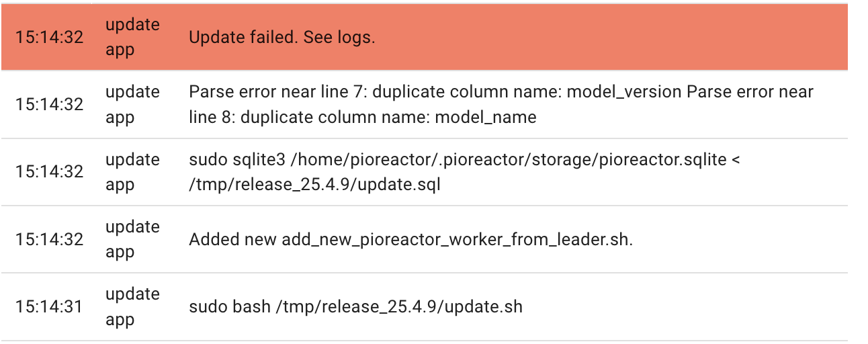
Task: Click timestamp of the sqlite3 command row
Action: pyautogui.click(x=50, y=171)
